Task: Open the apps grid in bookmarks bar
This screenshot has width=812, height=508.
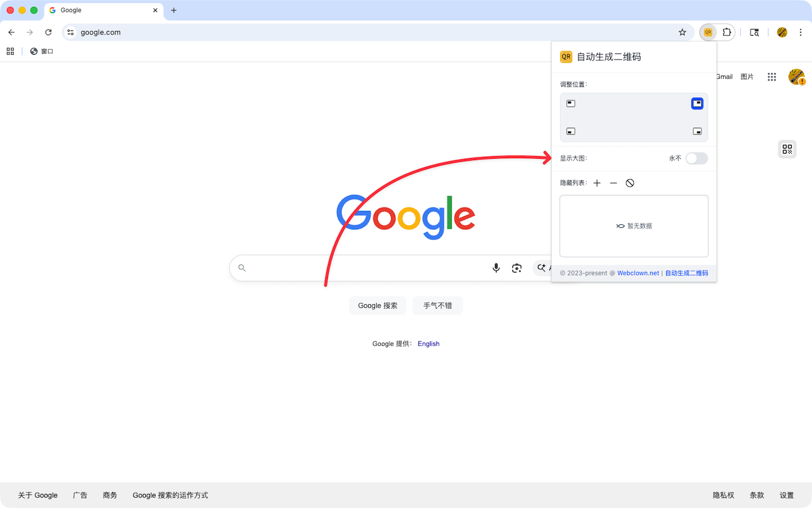Action: (x=10, y=51)
